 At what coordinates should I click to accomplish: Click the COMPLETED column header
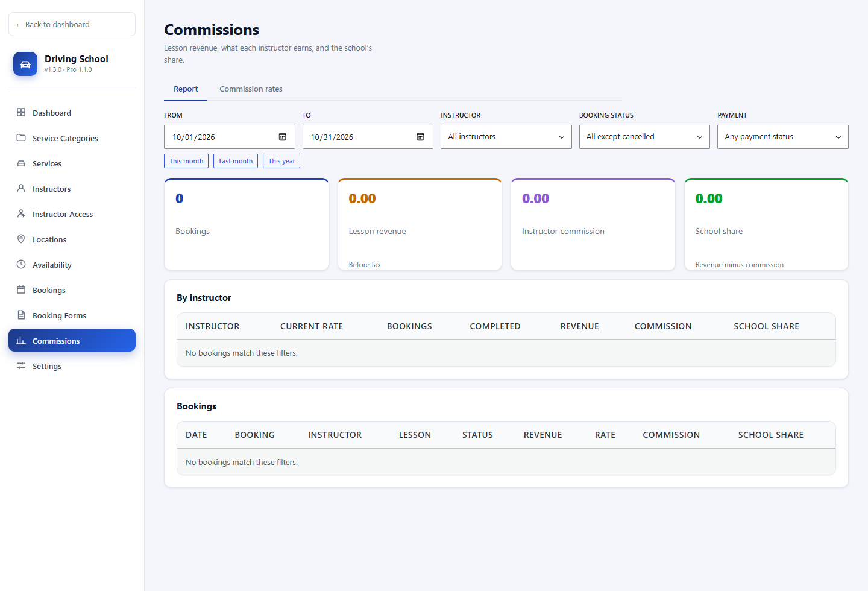pyautogui.click(x=495, y=326)
